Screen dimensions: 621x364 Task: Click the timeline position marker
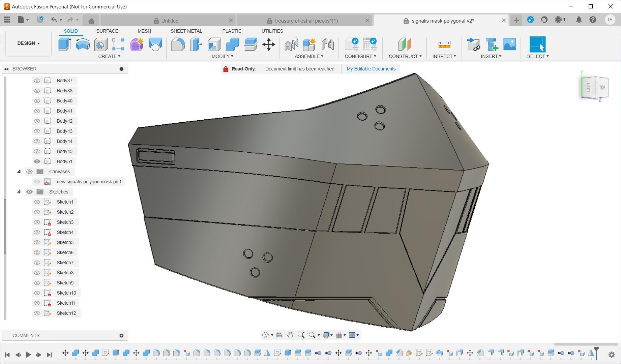pos(596,353)
